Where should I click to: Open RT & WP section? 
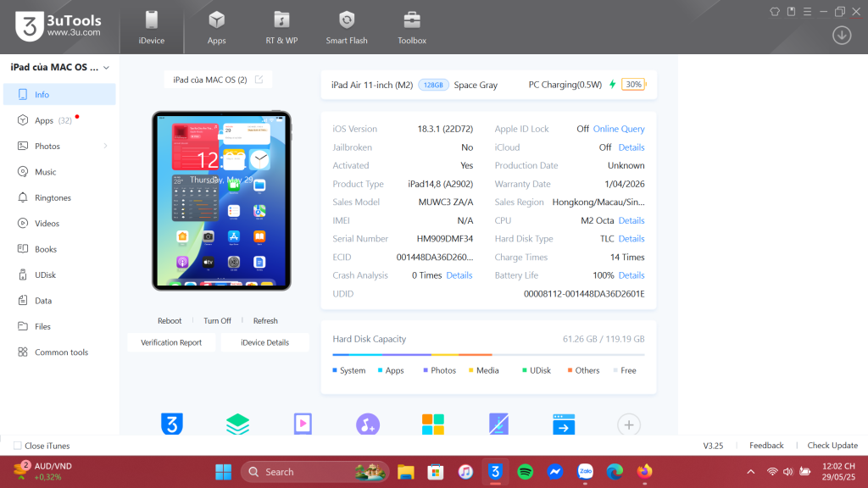tap(281, 28)
